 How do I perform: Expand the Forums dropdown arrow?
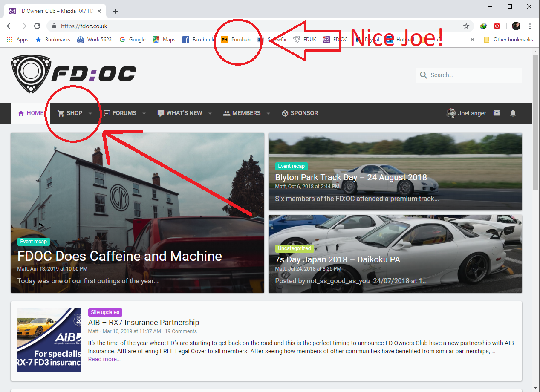click(144, 113)
